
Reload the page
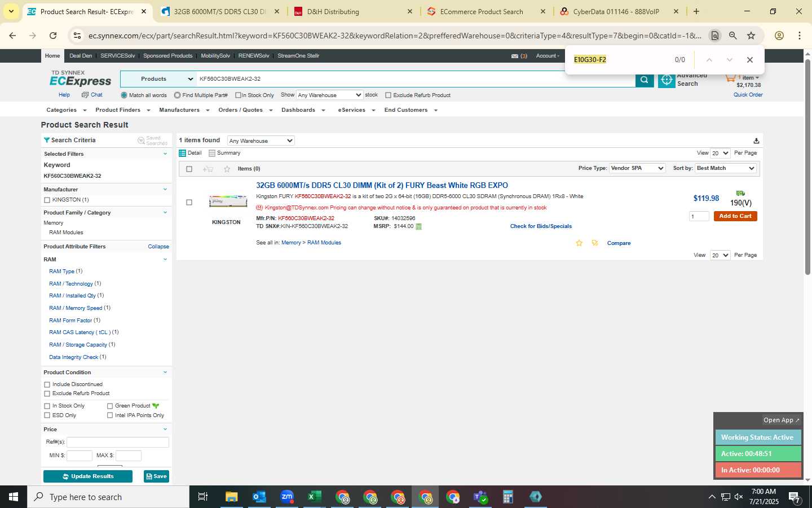coord(53,36)
